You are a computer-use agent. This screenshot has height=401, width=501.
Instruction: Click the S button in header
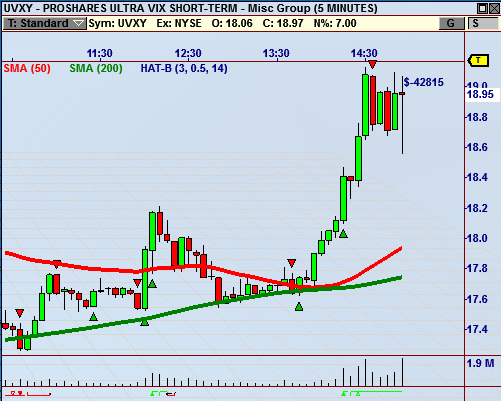pyautogui.click(x=483, y=23)
